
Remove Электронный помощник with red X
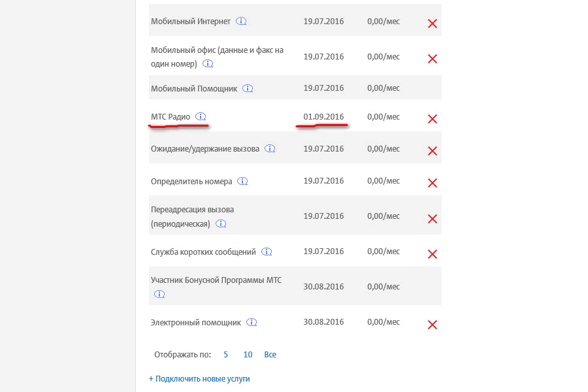coord(432,325)
